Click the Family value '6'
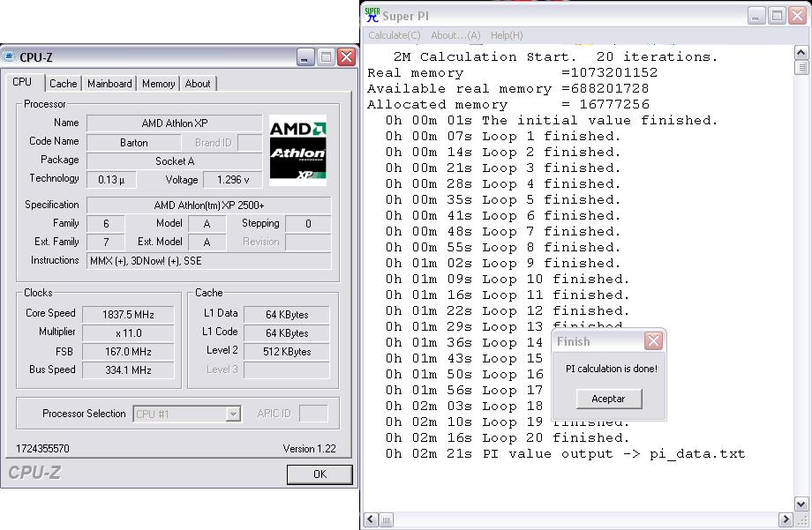 point(106,224)
